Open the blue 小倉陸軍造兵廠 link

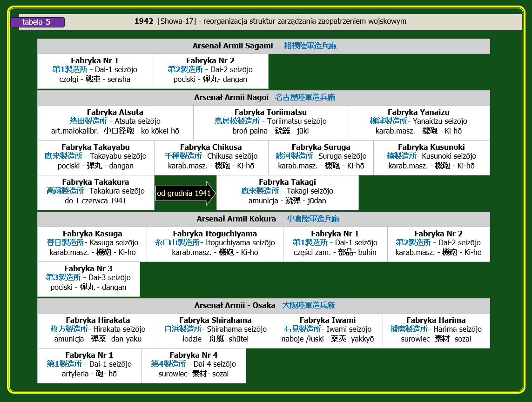(x=313, y=219)
